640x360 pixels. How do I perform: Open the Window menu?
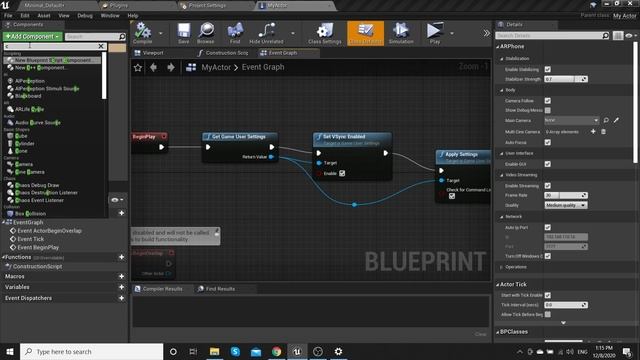point(110,16)
